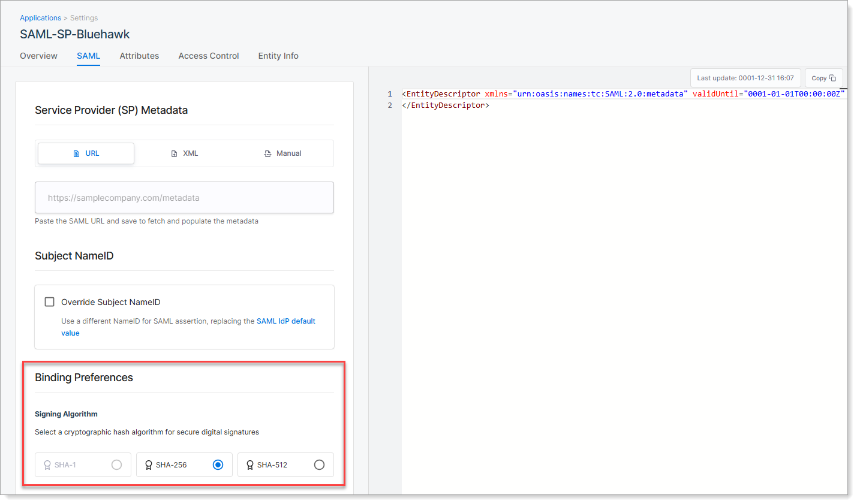Image resolution: width=857 pixels, height=504 pixels.
Task: Click the Service Provider (SP) Metadata heading
Action: (112, 110)
